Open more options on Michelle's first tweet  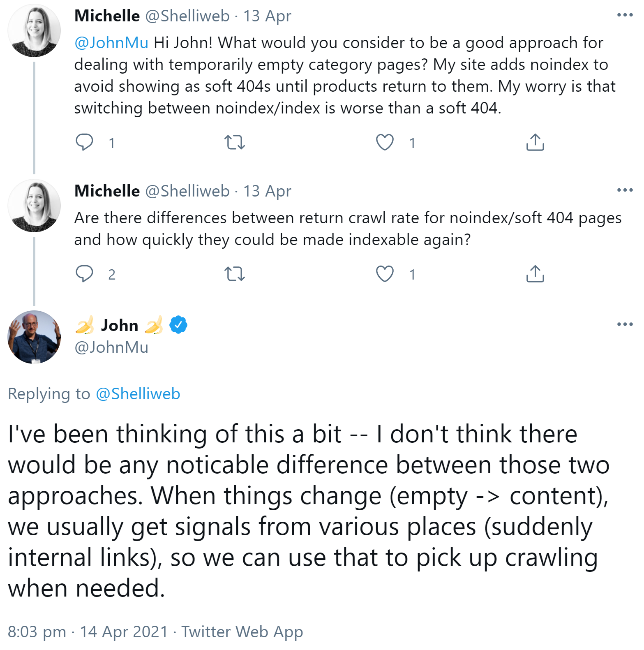point(626,15)
